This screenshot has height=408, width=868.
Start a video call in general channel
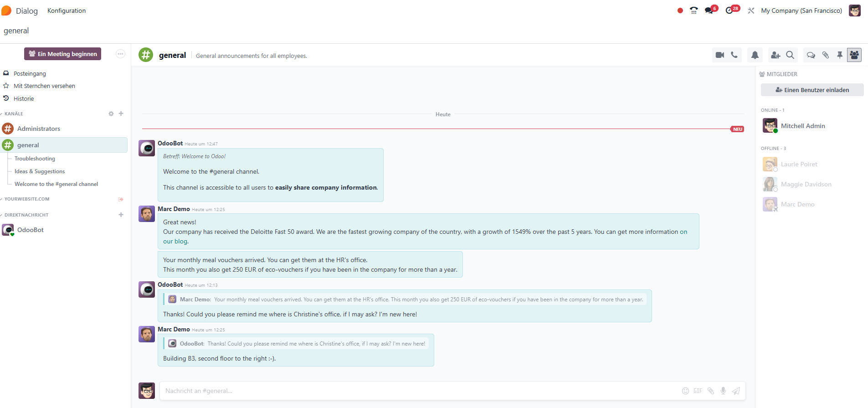point(720,55)
